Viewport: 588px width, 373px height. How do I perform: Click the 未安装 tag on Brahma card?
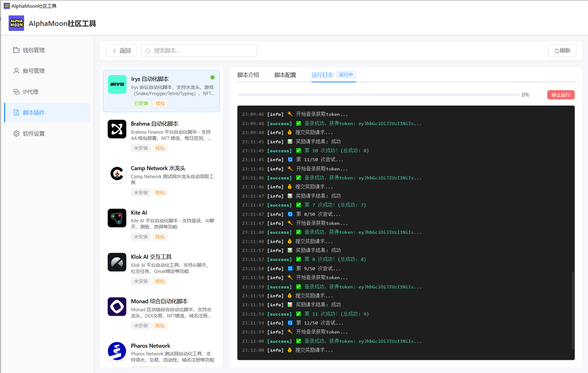click(x=141, y=148)
